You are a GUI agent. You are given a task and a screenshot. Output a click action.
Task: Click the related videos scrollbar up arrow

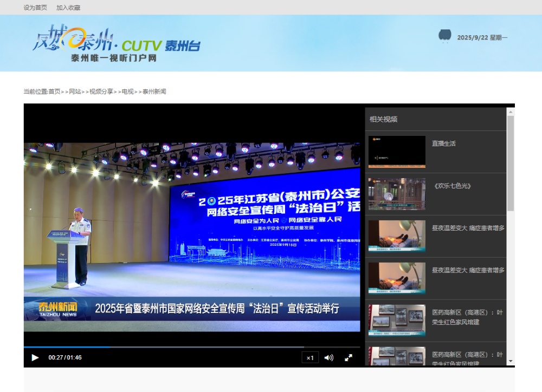[x=510, y=112]
